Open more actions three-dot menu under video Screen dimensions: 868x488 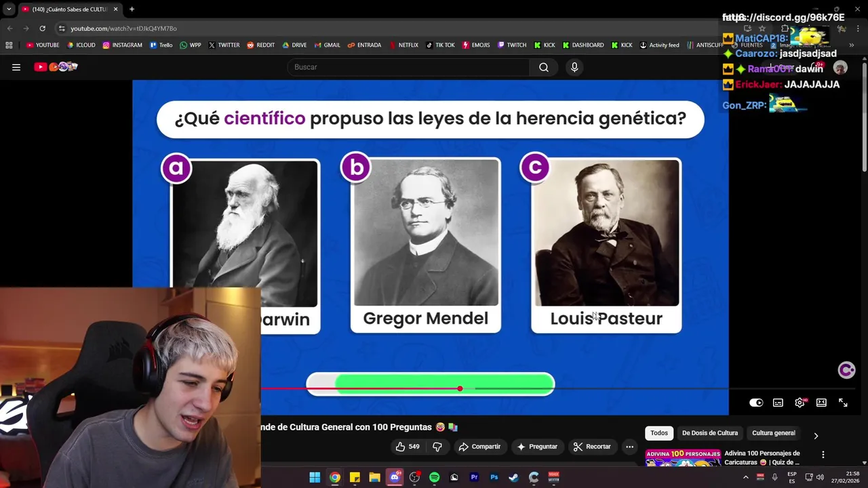[629, 447]
